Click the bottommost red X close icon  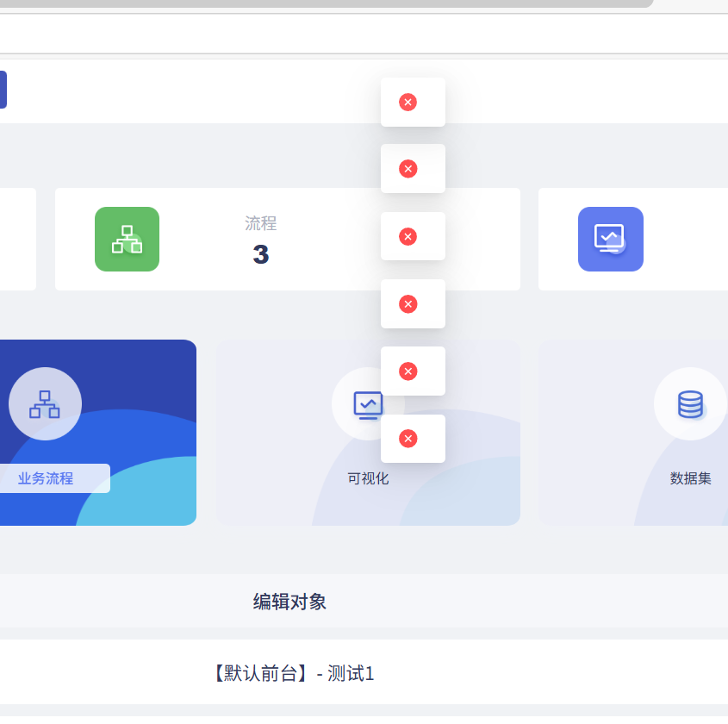[408, 438]
